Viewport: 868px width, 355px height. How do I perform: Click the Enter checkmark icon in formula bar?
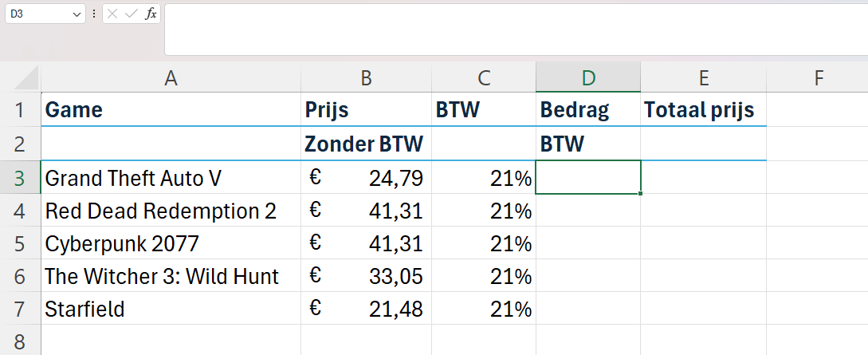pyautogui.click(x=132, y=14)
